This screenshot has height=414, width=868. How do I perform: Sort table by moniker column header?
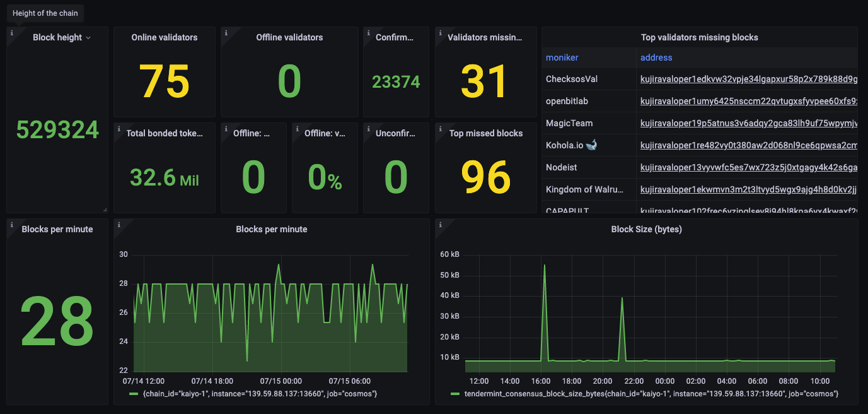(562, 57)
